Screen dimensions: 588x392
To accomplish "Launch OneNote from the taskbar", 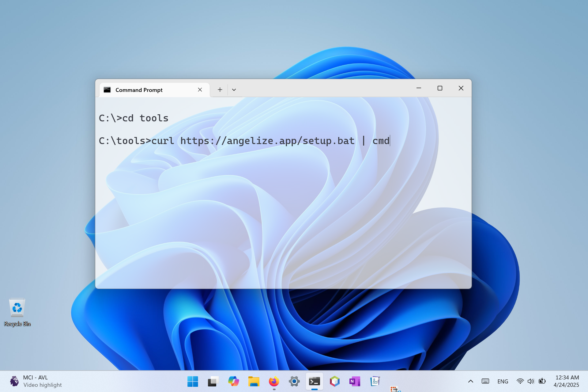I will [355, 381].
